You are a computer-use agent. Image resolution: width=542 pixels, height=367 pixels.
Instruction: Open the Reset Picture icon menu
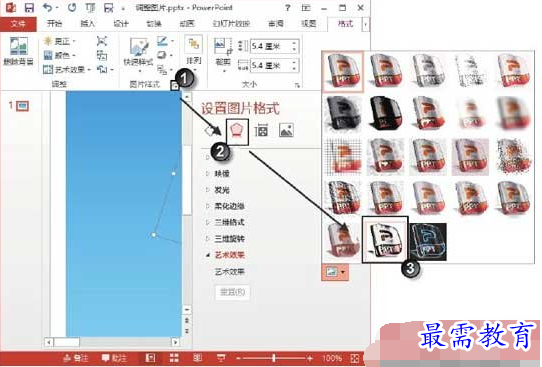click(x=104, y=69)
